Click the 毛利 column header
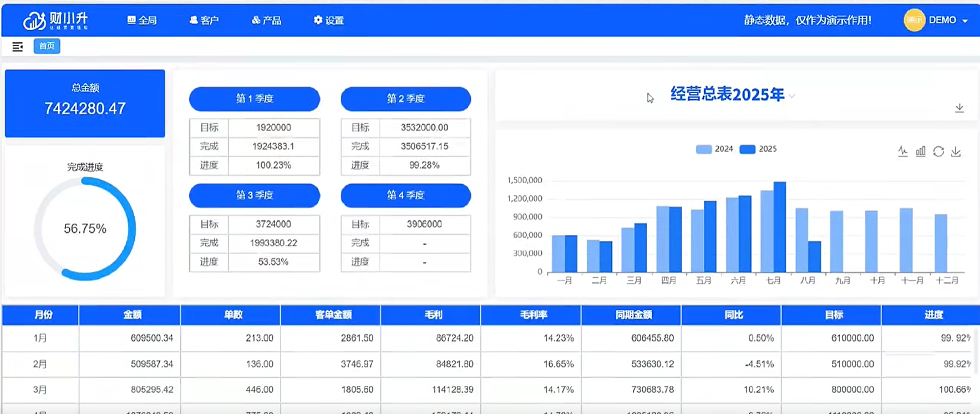 [430, 315]
